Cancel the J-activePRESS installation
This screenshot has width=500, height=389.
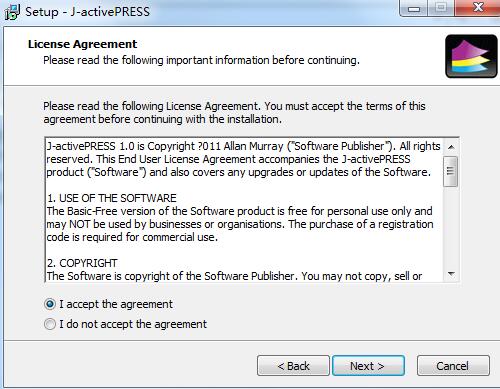point(453,366)
